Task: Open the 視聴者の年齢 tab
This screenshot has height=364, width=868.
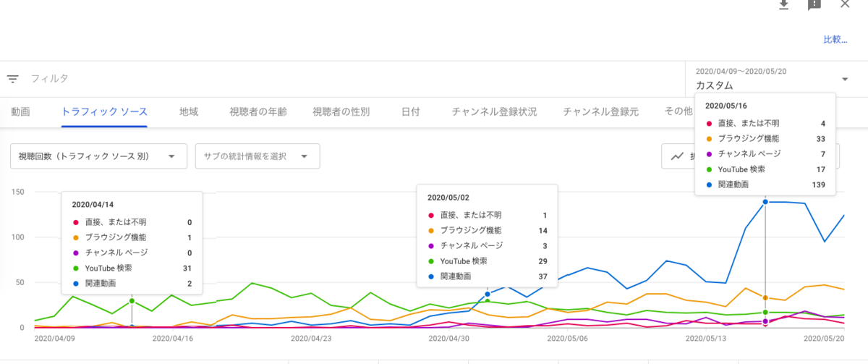Action: [x=258, y=112]
